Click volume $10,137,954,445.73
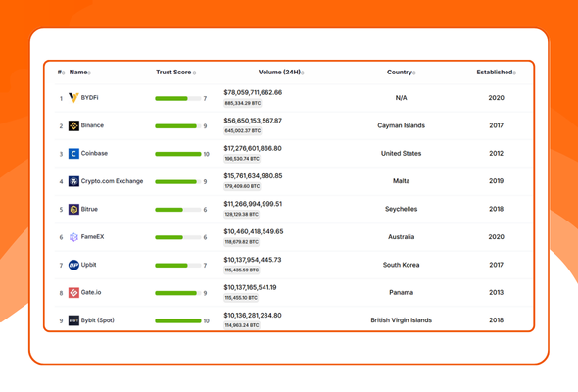Viewport: 578px width, 392px height. click(x=253, y=260)
